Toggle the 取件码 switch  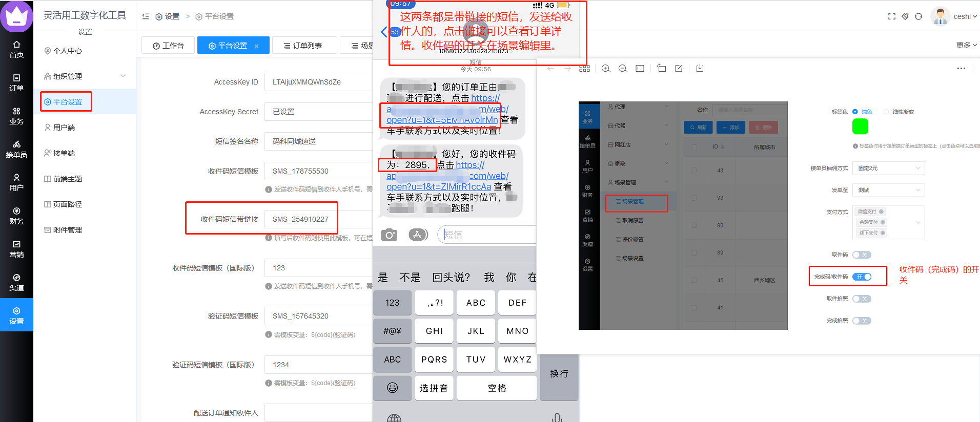tap(862, 255)
